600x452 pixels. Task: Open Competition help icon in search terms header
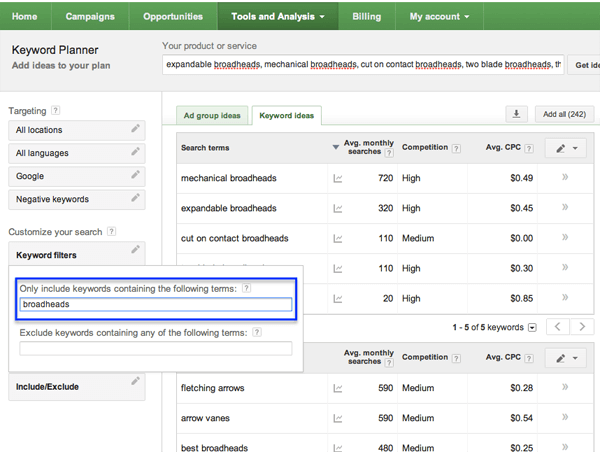456,148
